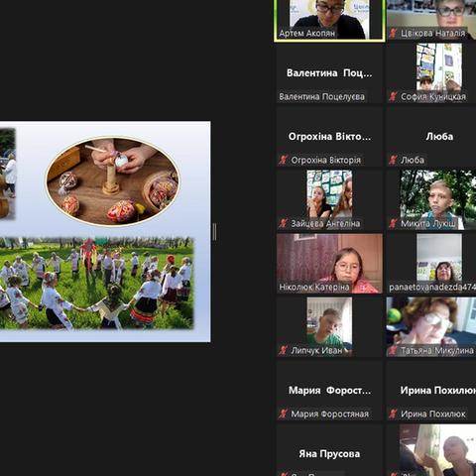The width and height of the screenshot is (476, 476).
Task: Click muted mic icon beside Цвікова Наталія
Action: click(393, 33)
